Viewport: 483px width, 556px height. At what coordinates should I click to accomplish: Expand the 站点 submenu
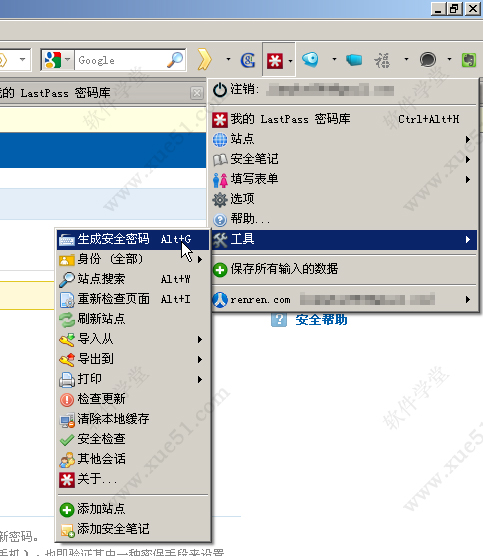[x=344, y=139]
